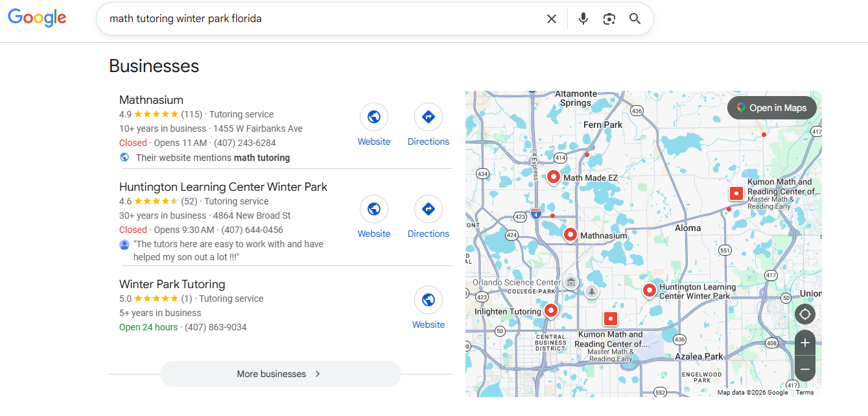Get Directions to Huntington Learning Center
Screen dimensions: 868x416
click(x=428, y=210)
